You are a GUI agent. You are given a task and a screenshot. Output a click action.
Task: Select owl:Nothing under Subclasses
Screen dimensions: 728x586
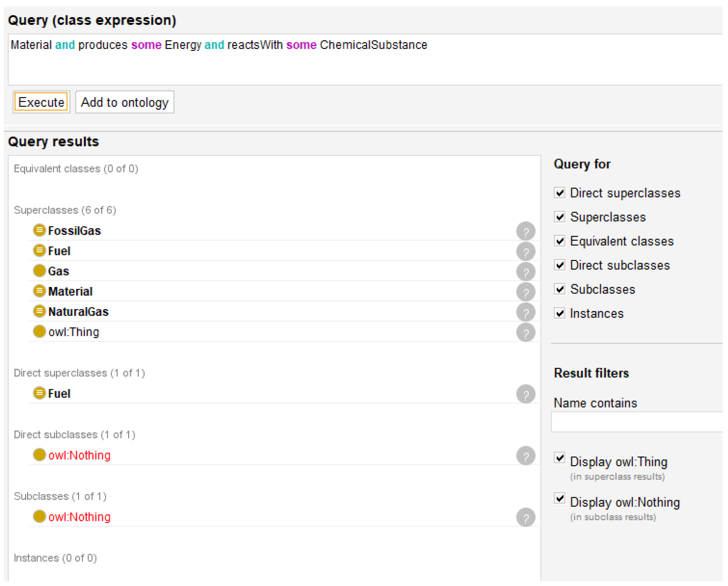click(79, 517)
